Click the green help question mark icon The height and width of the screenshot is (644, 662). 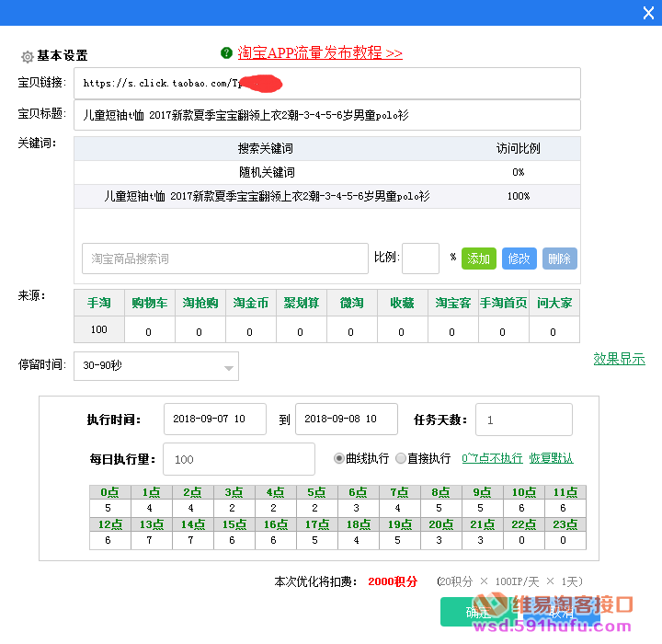226,52
